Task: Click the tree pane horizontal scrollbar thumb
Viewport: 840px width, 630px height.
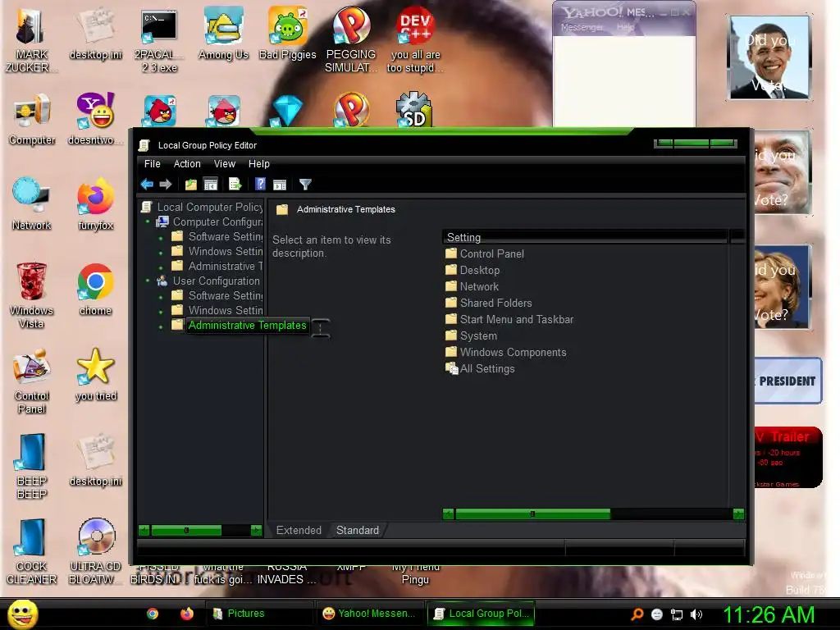Action: pyautogui.click(x=186, y=531)
